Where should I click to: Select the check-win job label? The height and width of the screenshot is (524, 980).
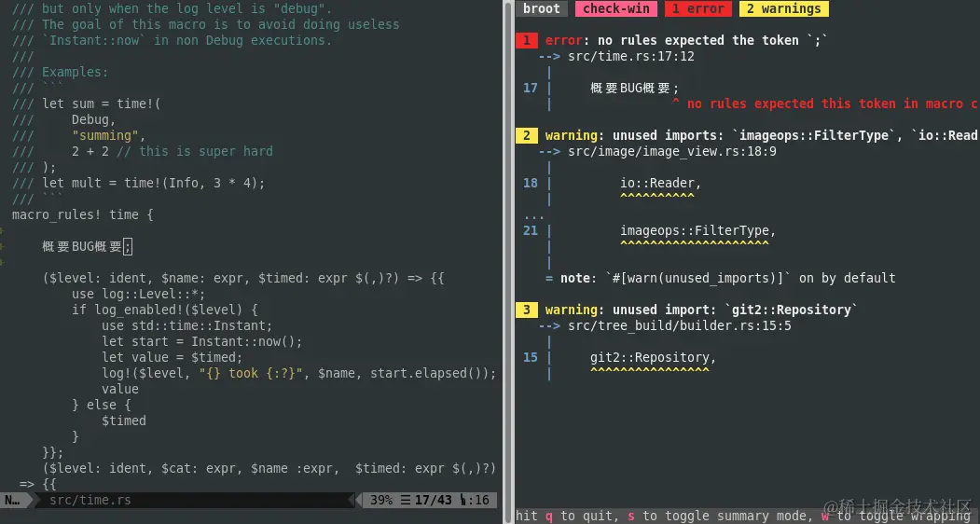pyautogui.click(x=616, y=8)
